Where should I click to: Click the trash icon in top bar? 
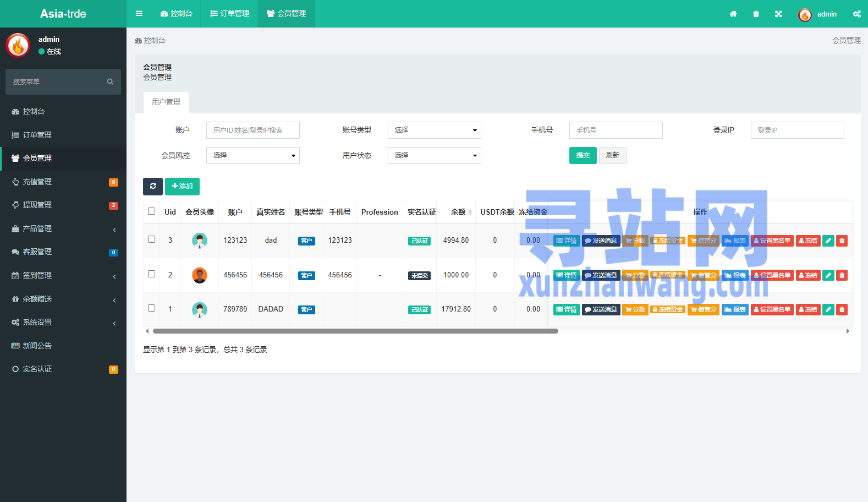[x=756, y=14]
